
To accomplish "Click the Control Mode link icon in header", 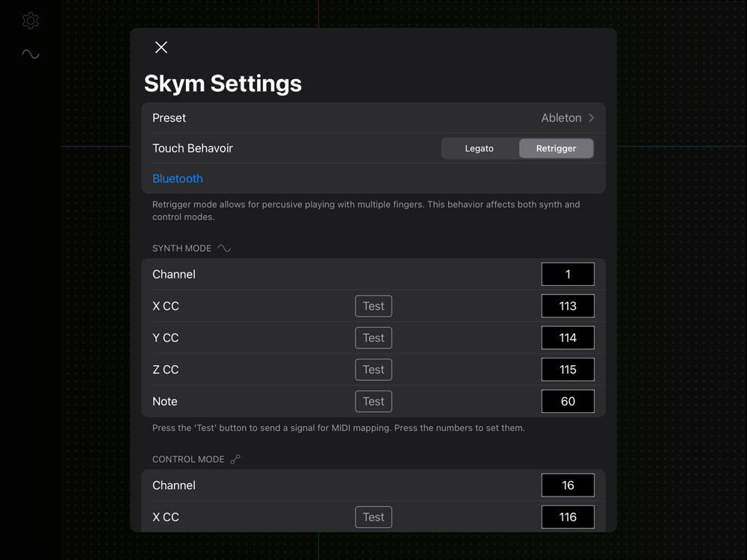I will point(235,459).
